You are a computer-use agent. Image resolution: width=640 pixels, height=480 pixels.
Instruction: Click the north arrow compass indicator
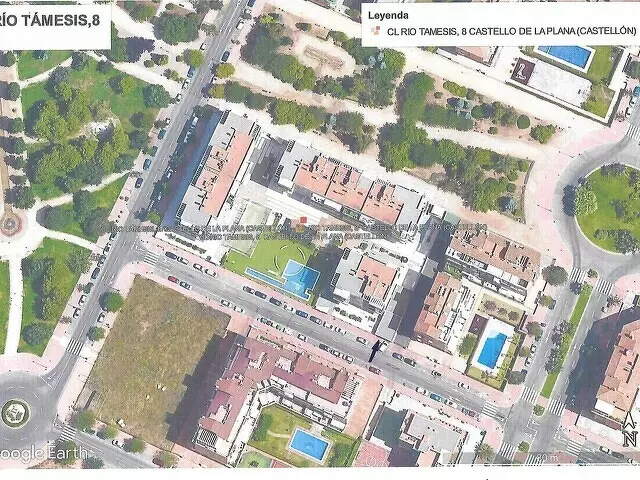click(x=628, y=433)
